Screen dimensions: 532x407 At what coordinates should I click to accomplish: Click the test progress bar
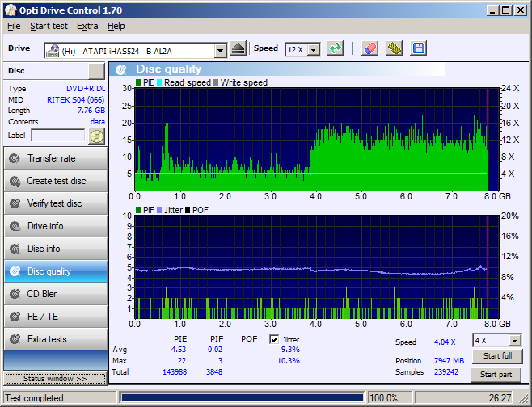tap(243, 397)
